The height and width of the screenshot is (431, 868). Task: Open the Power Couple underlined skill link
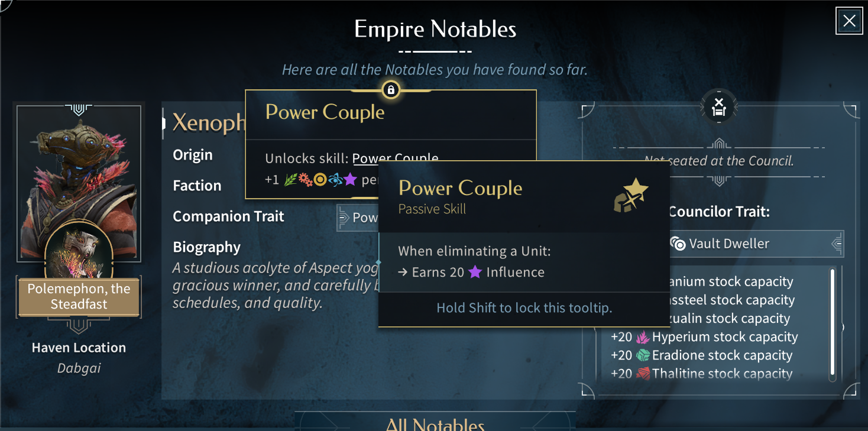pyautogui.click(x=395, y=158)
